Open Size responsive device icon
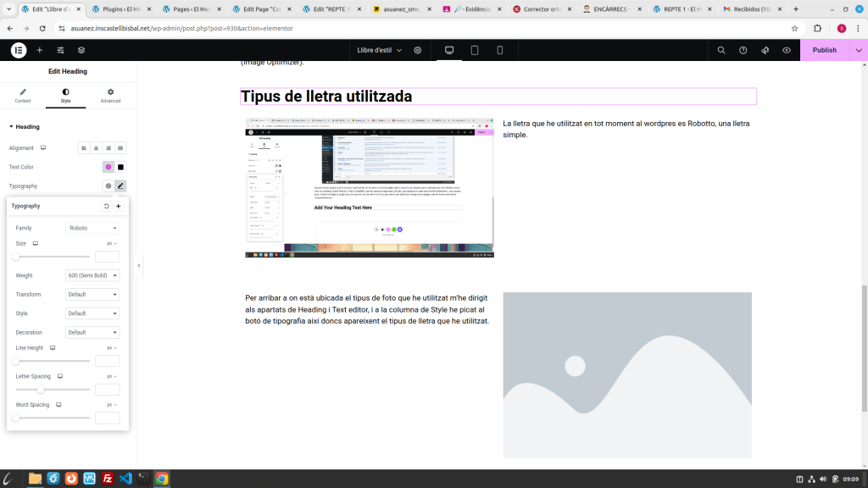Screen dimensions: 868x488 (x=36, y=243)
